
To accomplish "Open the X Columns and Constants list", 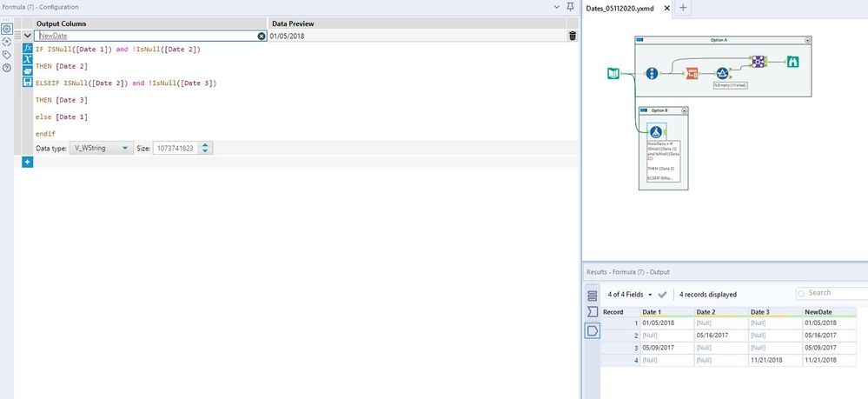I will pyautogui.click(x=27, y=59).
